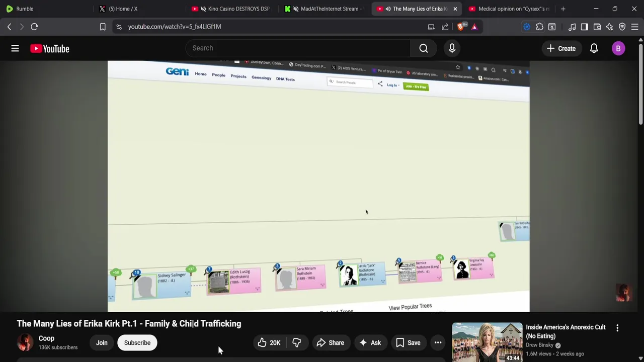The image size is (644, 362).
Task: Click the 136K subscribers text
Action: pyautogui.click(x=58, y=347)
